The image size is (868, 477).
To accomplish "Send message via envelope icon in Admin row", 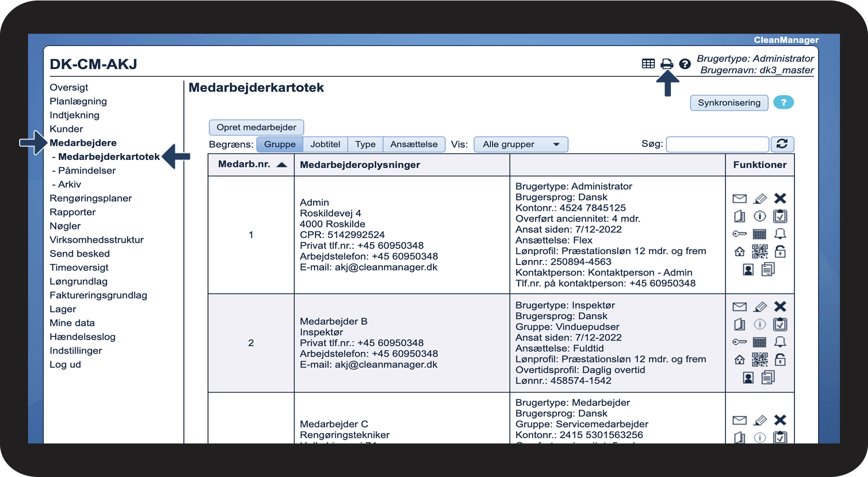I will (x=739, y=198).
